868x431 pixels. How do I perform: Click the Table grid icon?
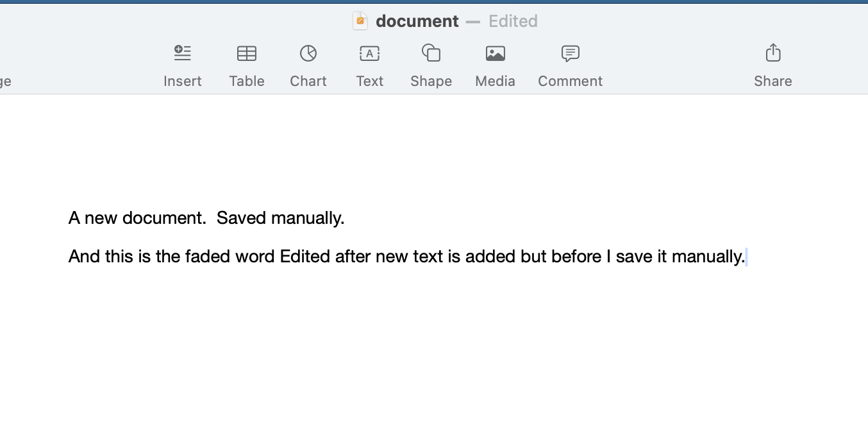[x=247, y=53]
